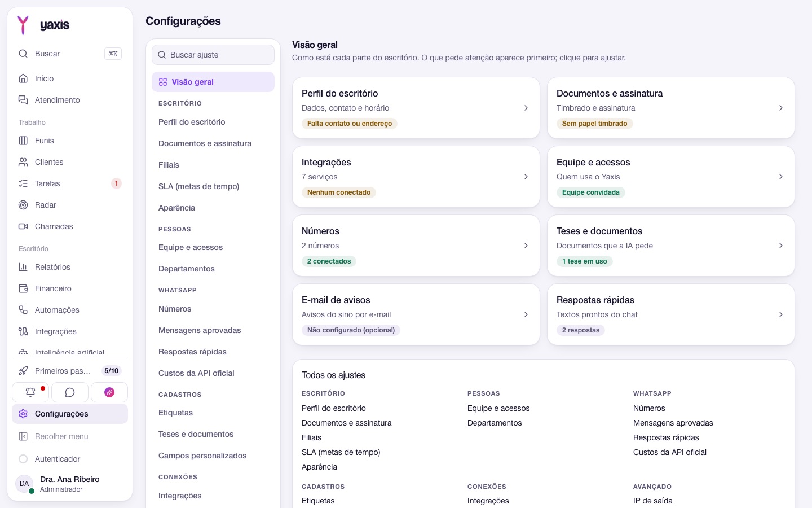Open the chat bubble button

tap(70, 392)
